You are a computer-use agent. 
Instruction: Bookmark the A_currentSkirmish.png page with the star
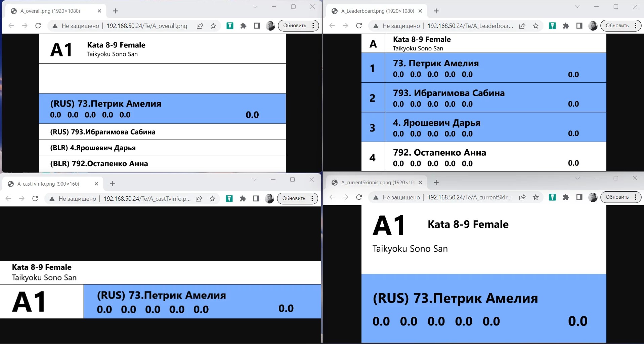click(x=536, y=197)
